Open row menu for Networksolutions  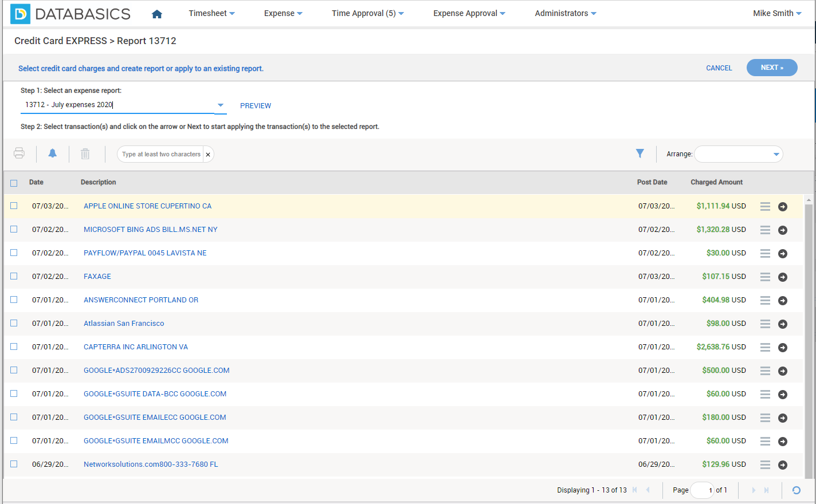(765, 464)
